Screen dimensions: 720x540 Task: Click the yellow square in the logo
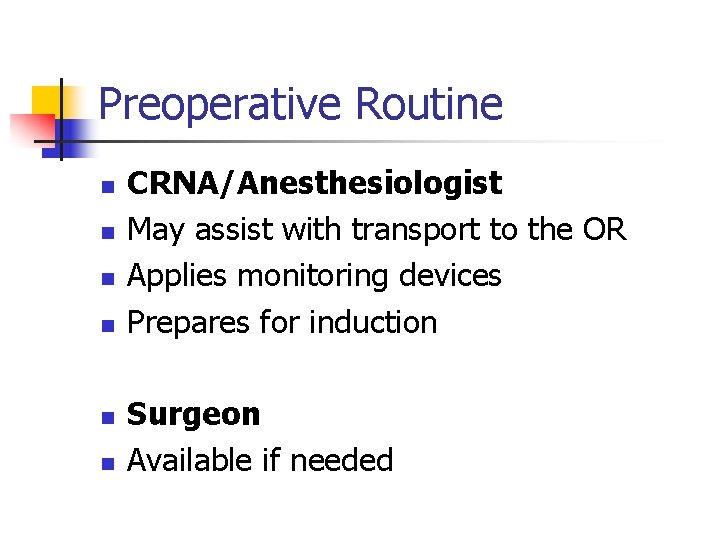pyautogui.click(x=46, y=100)
